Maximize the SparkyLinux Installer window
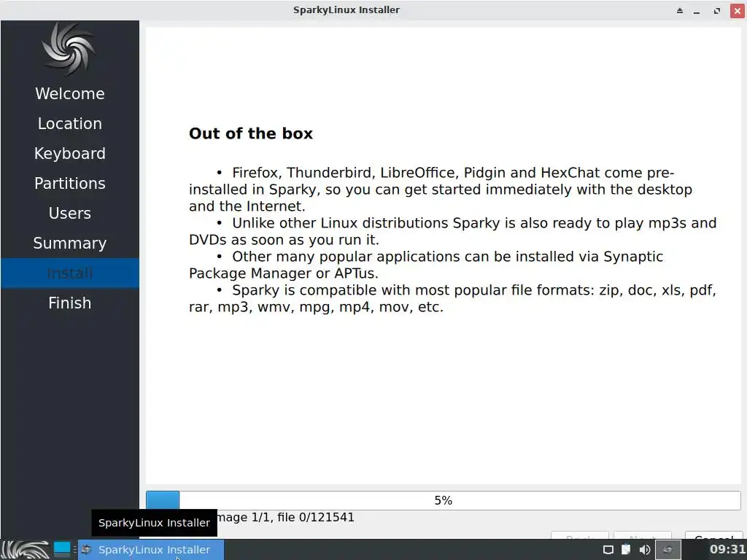The height and width of the screenshot is (560, 747). 717,10
